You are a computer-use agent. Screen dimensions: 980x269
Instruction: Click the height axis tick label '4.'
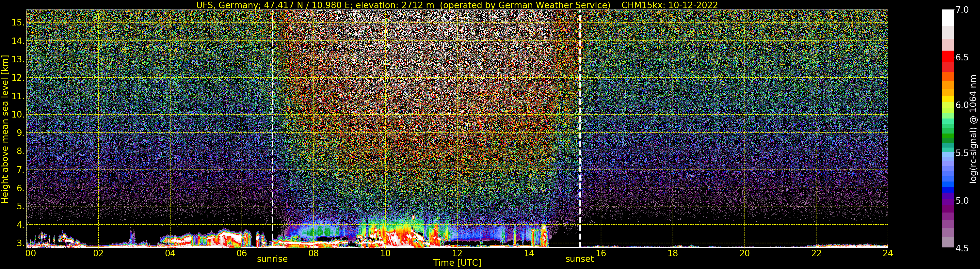click(x=21, y=225)
